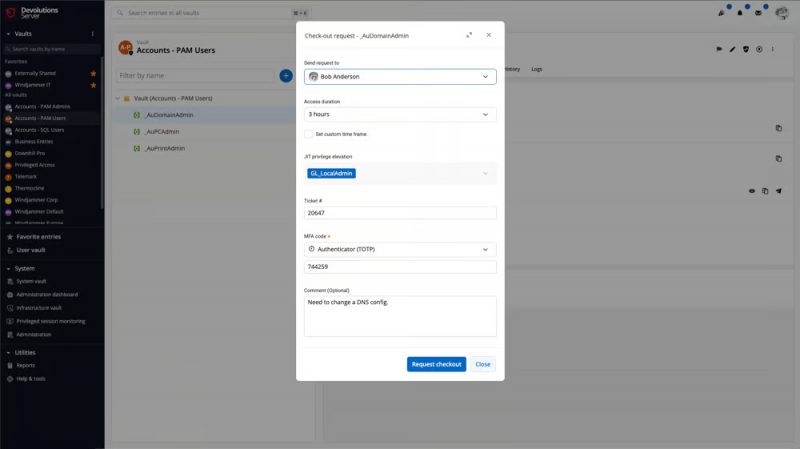Select the _AuDomainAdmin entry
The width and height of the screenshot is (800, 449).
coord(168,115)
